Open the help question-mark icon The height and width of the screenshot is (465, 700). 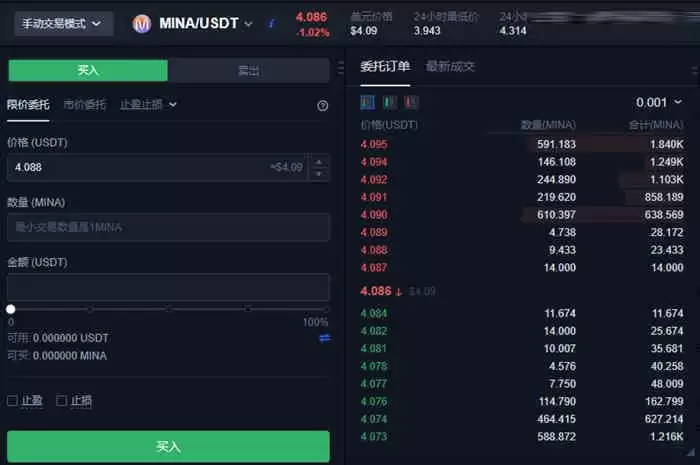[x=322, y=105]
